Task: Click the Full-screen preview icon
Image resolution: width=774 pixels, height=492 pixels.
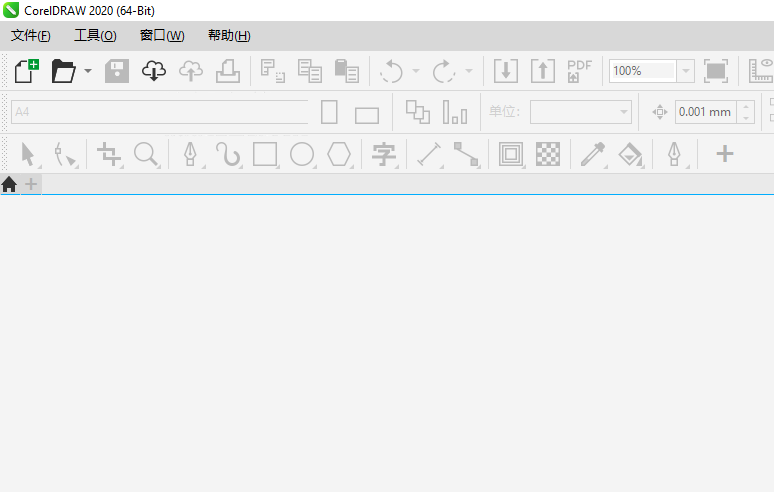Action: click(716, 71)
